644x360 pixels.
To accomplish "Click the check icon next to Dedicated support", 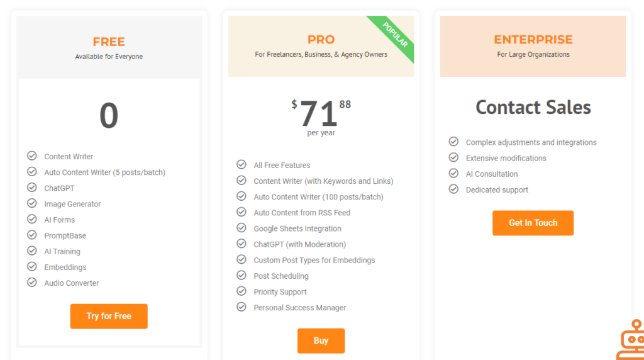I will (453, 189).
